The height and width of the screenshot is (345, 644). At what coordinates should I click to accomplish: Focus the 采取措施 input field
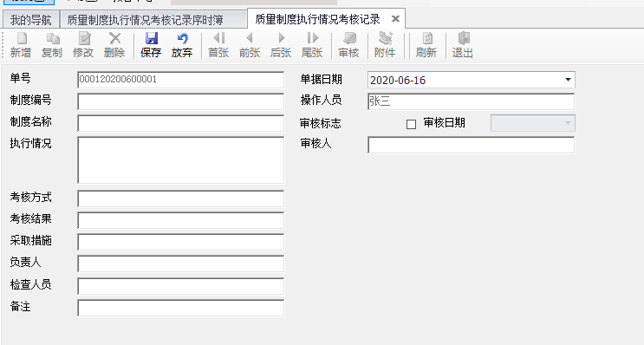[180, 243]
